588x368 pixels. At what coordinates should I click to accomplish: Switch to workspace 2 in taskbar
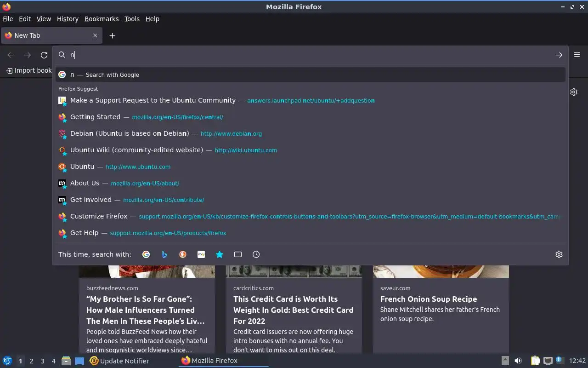tap(31, 361)
